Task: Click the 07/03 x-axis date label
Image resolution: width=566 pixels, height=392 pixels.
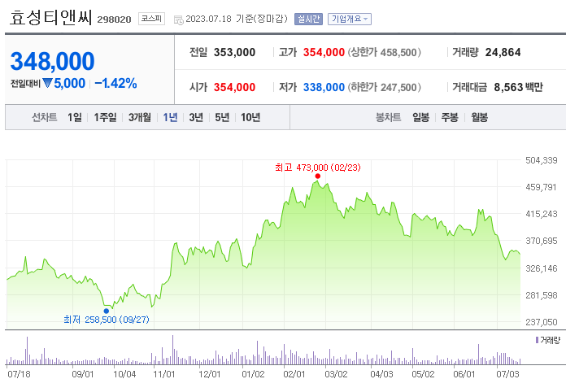Action: pyautogui.click(x=507, y=374)
